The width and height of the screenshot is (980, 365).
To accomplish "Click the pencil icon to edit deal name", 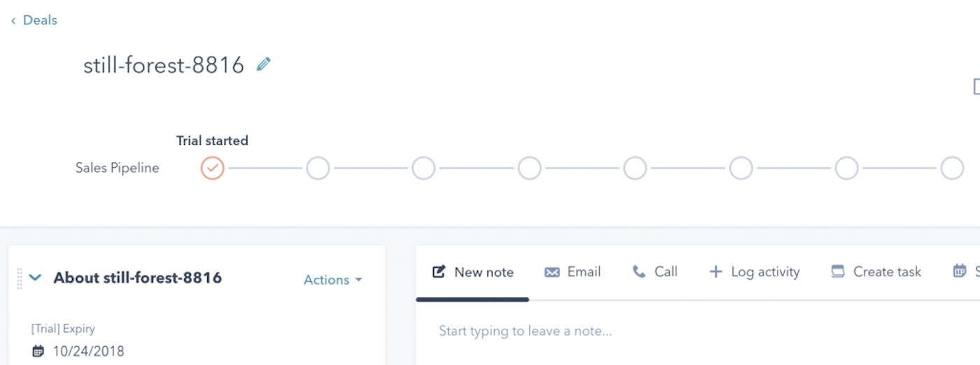I will click(x=263, y=65).
